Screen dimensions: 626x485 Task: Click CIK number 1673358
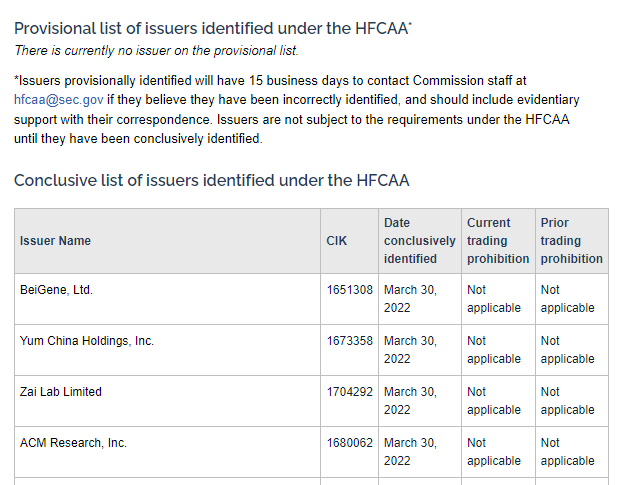(349, 341)
